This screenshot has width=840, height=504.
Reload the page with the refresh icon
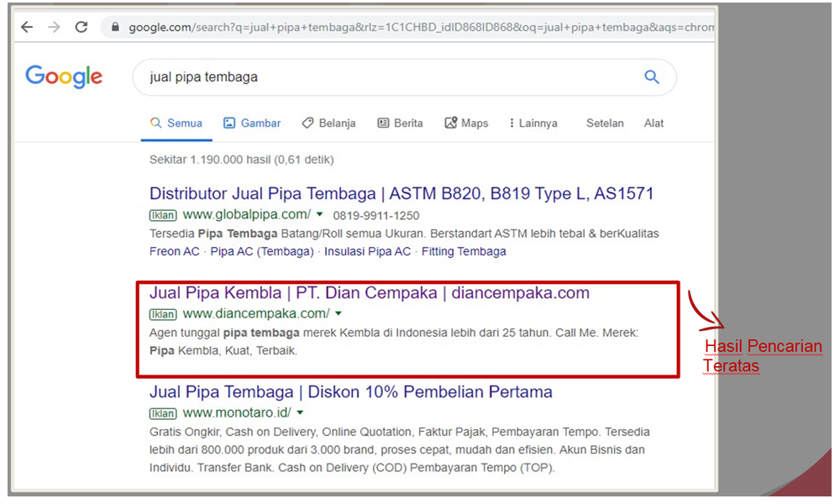tap(81, 27)
